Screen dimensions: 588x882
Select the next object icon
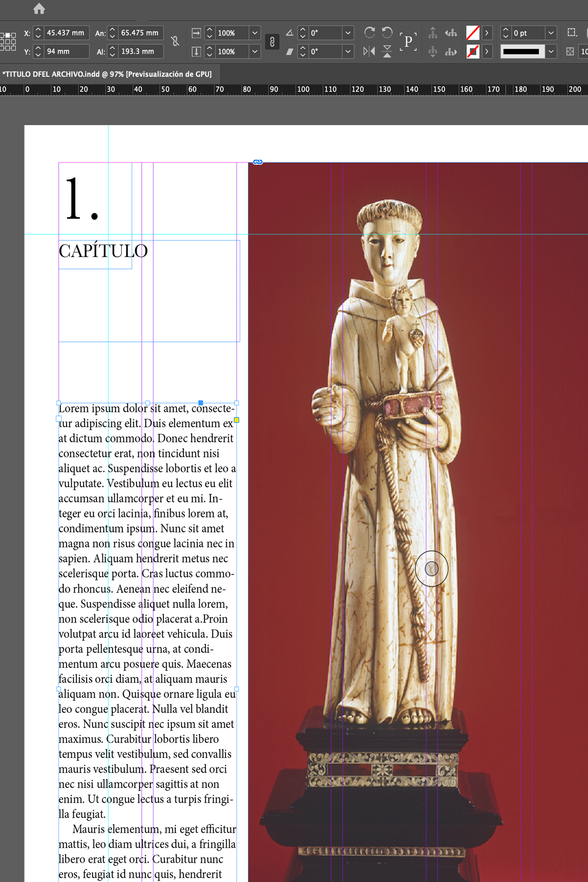[451, 52]
